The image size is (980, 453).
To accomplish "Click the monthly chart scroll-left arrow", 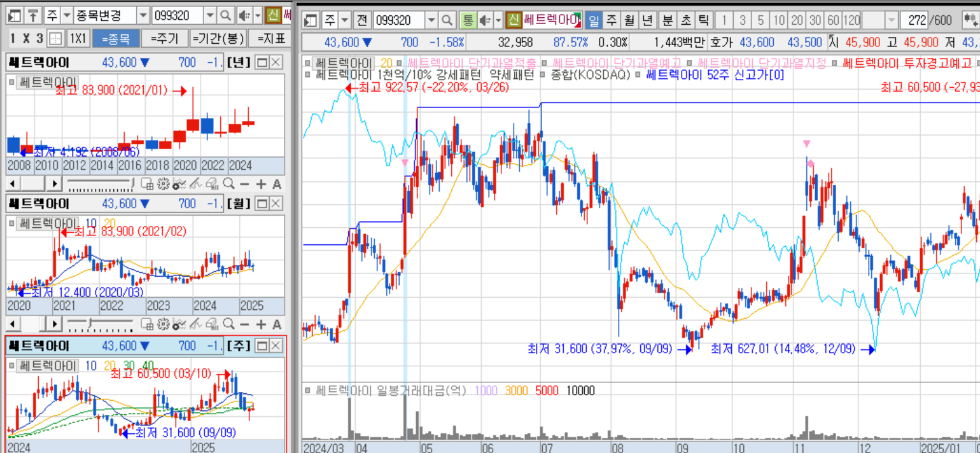I will coord(12,324).
